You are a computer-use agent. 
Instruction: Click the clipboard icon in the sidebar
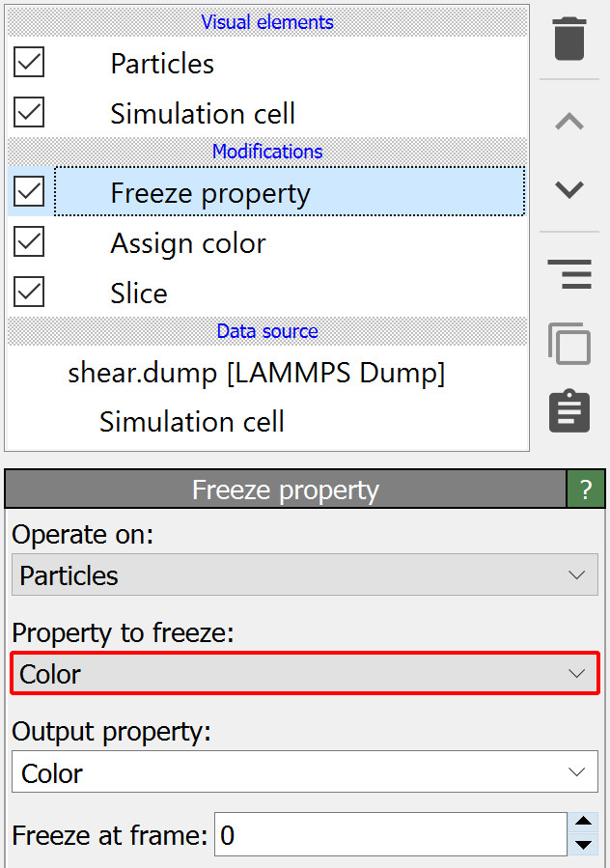(x=569, y=411)
